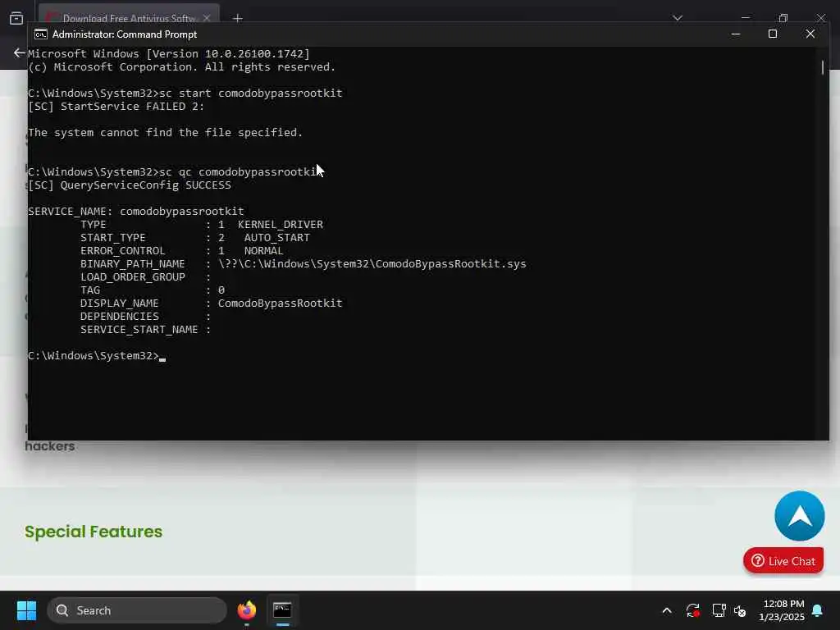Screen dimensions: 840x630
Task: Click the taskbar Search box
Action: pyautogui.click(x=137, y=610)
